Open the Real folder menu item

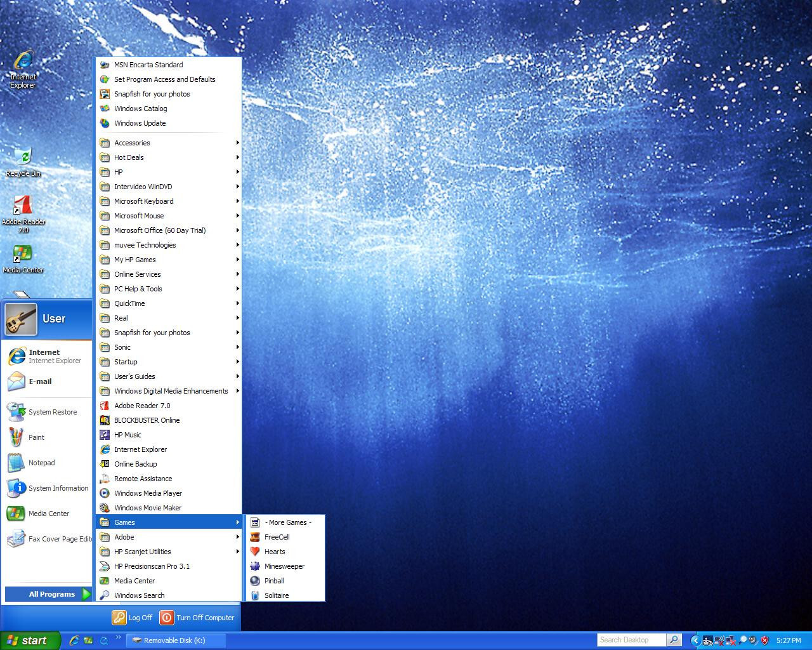pyautogui.click(x=169, y=318)
